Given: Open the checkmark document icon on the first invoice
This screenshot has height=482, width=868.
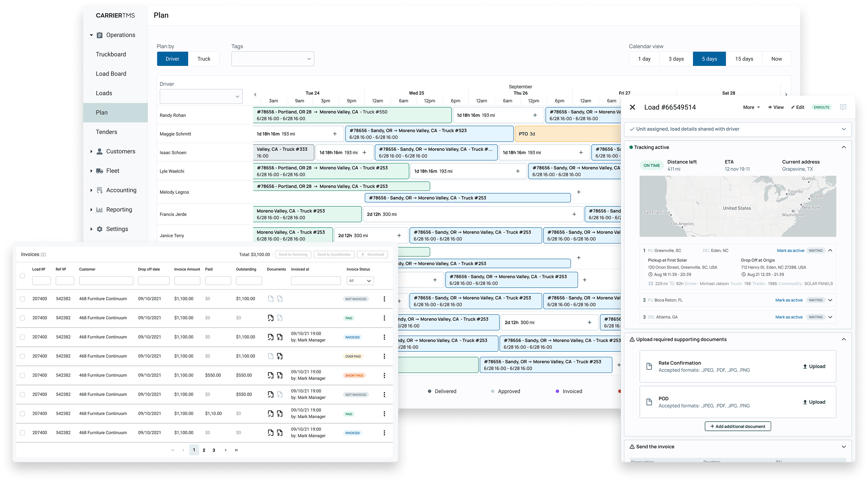Looking at the screenshot, I should (270, 299).
